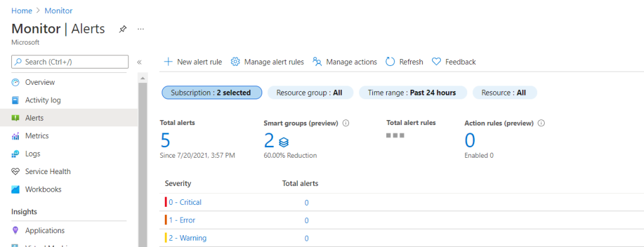Open the Subscription filter pill
The width and height of the screenshot is (644, 247).
[x=212, y=93]
